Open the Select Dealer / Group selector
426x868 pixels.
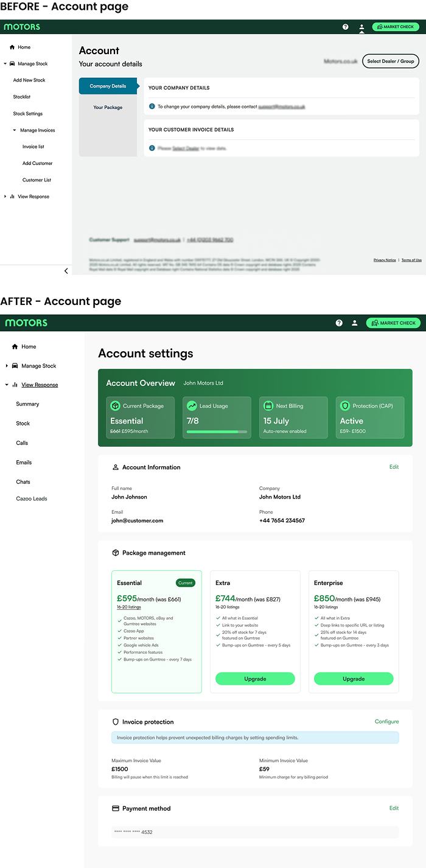point(390,61)
